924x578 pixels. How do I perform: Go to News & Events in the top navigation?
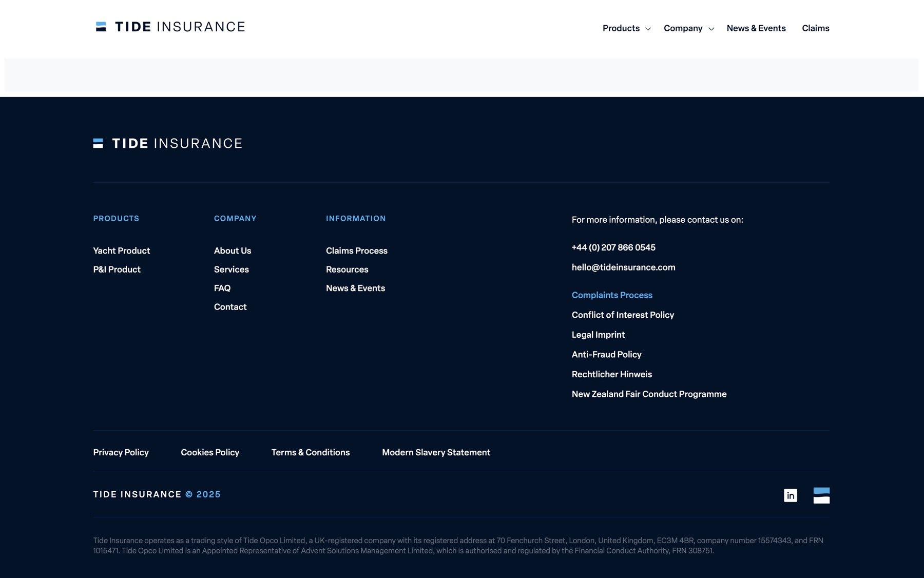756,28
